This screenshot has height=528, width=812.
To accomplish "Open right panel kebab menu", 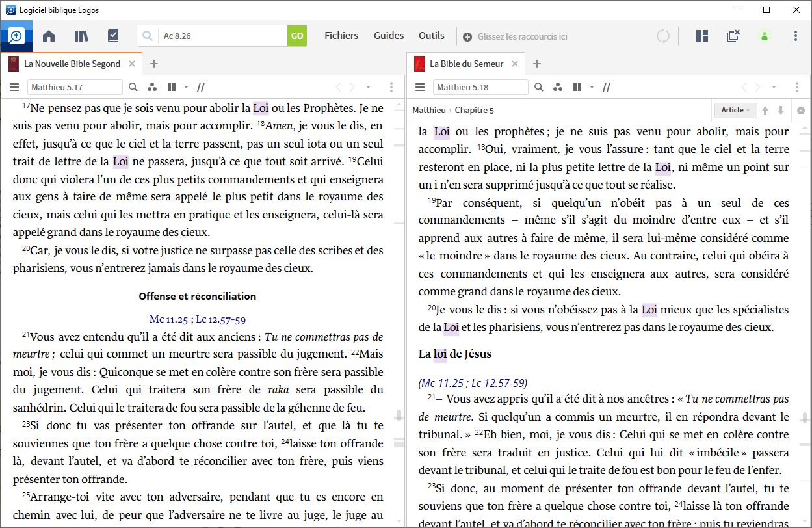I will click(x=797, y=87).
